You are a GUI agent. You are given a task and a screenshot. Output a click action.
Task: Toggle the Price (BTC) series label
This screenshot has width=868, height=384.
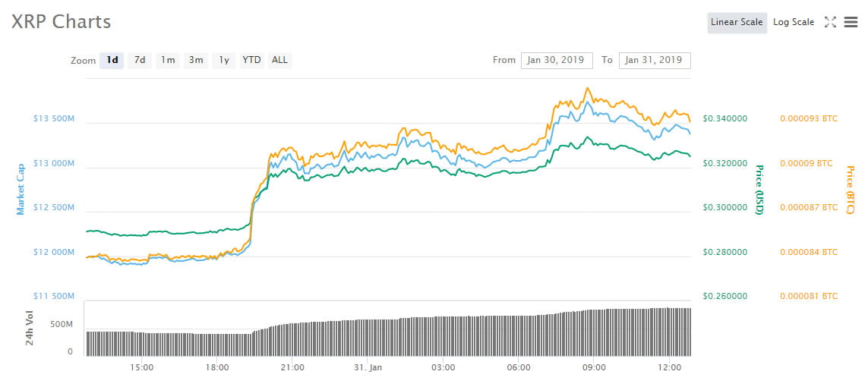pos(849,190)
